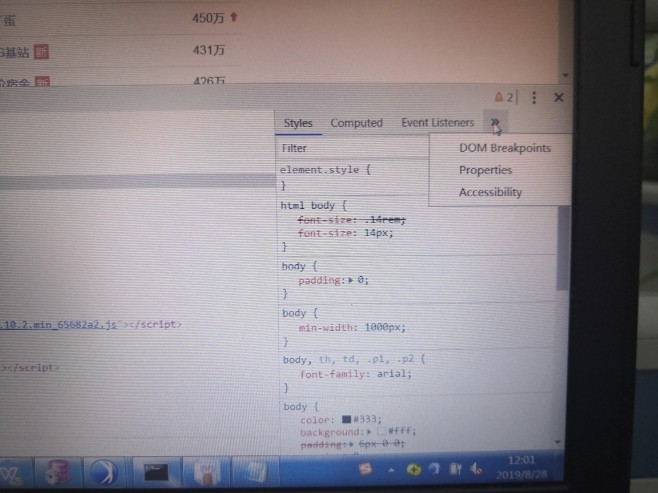The image size is (658, 493).
Task: Choose Accessibility in the overflow menu
Action: tap(490, 192)
